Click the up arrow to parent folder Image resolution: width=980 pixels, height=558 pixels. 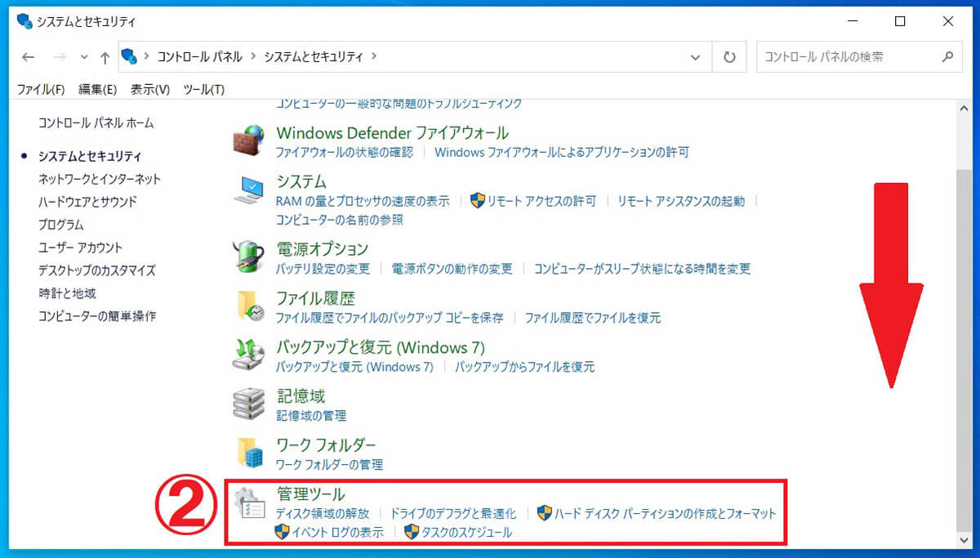105,57
